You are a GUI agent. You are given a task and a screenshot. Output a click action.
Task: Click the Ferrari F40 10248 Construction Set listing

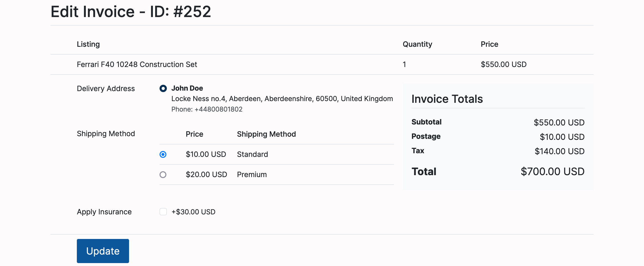click(137, 64)
